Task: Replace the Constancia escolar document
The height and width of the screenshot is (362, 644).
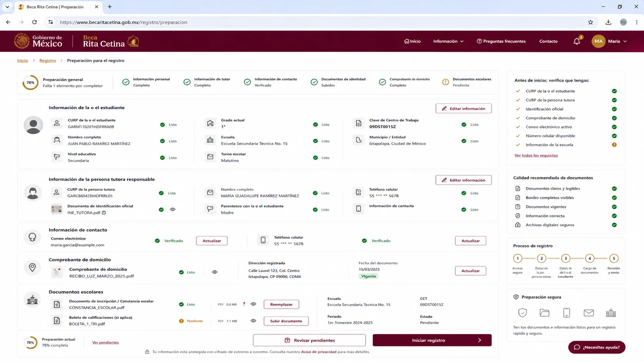Action: point(281,304)
